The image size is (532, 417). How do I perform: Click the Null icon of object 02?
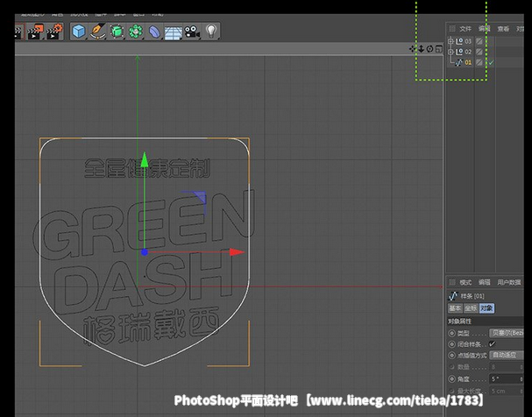[x=459, y=52]
